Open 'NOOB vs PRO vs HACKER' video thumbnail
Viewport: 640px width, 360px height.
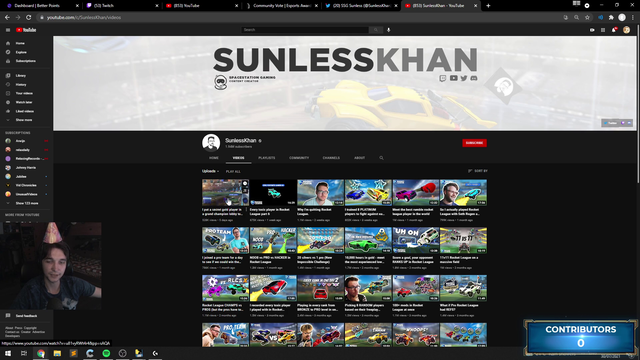[273, 240]
